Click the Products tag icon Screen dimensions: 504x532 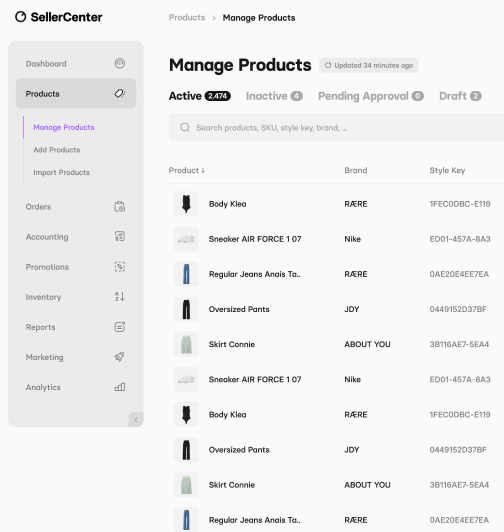[119, 93]
